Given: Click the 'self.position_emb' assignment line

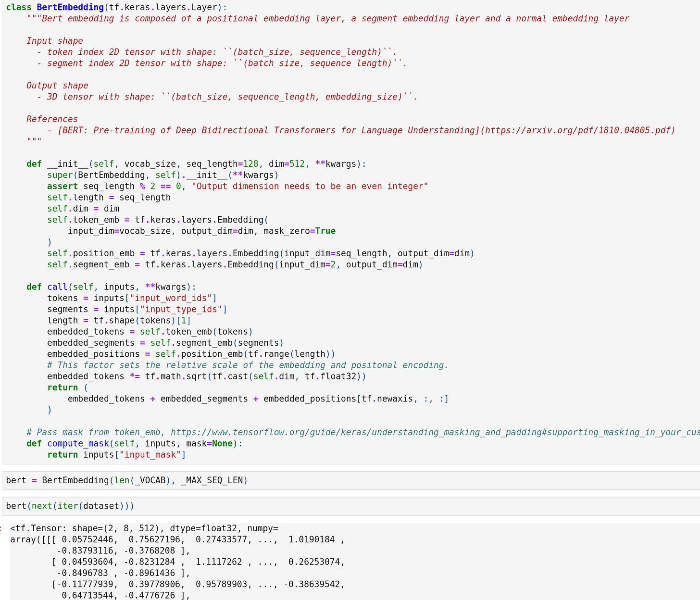Looking at the screenshot, I should point(261,253).
